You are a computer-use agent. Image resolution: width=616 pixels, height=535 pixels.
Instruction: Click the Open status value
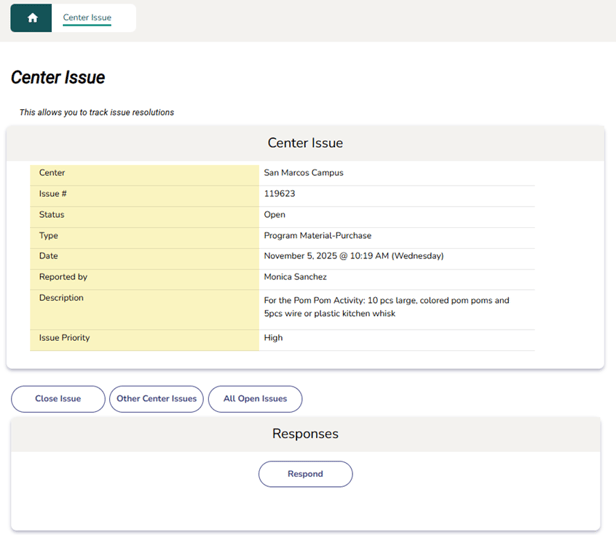click(x=274, y=215)
